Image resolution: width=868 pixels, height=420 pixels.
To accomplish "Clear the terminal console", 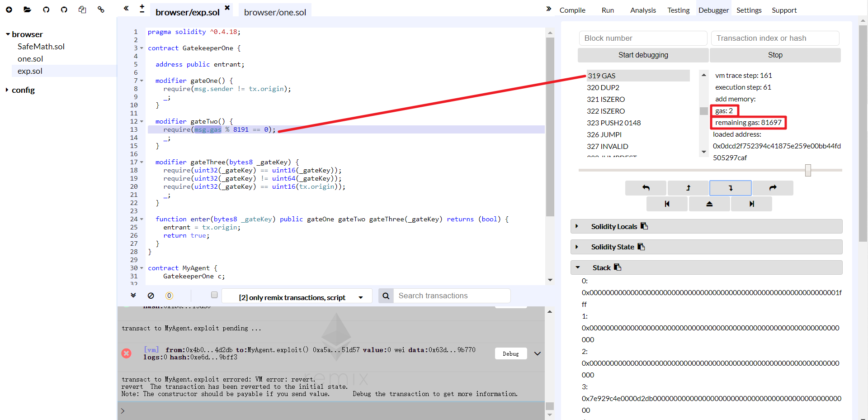I will (151, 296).
